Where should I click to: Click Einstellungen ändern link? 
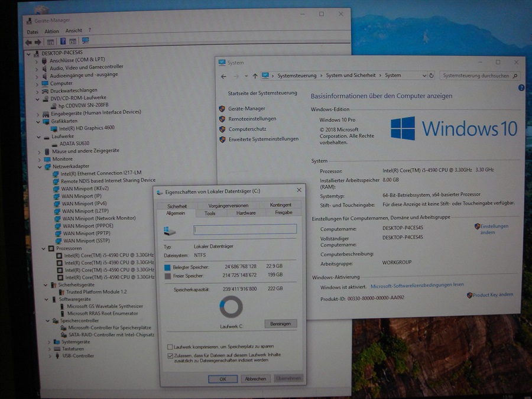(x=494, y=229)
